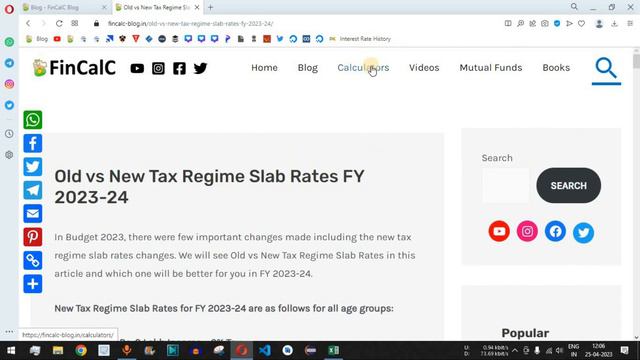Open the Opera main menu logo
The width and height of the screenshot is (640, 360).
click(x=9, y=9)
